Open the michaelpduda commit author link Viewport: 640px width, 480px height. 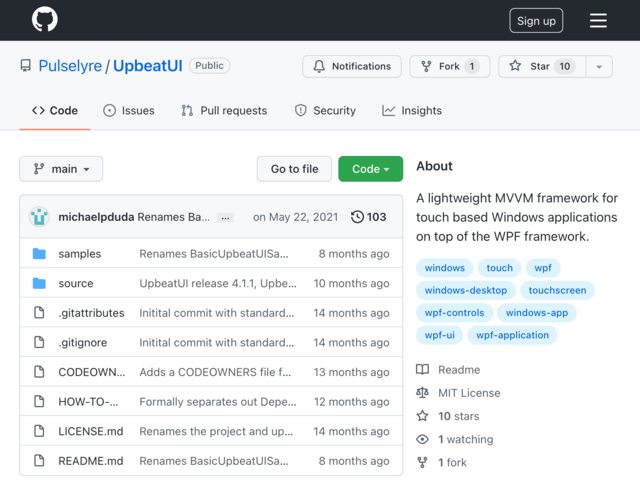click(96, 217)
